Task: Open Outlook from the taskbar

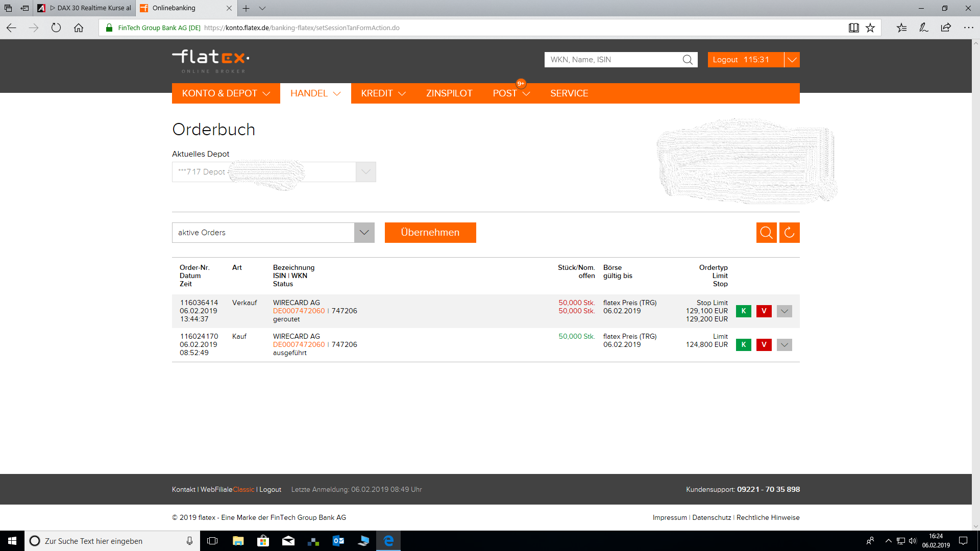Action: (x=338, y=541)
